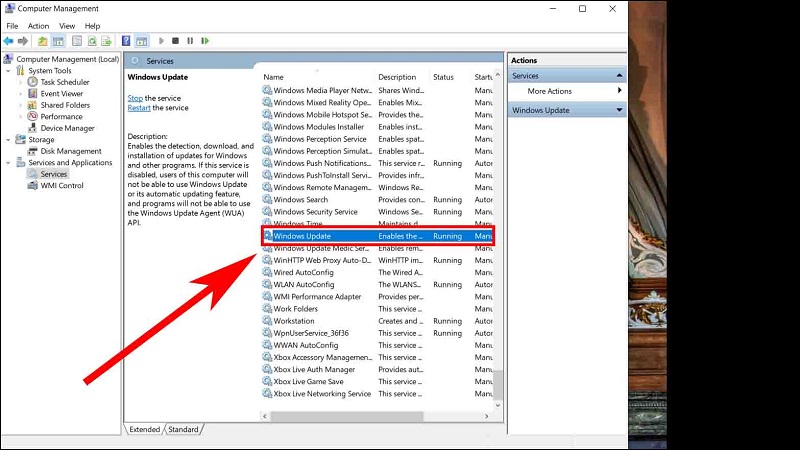Switch to the Standard tab
This screenshot has height=450, width=800.
click(x=183, y=429)
